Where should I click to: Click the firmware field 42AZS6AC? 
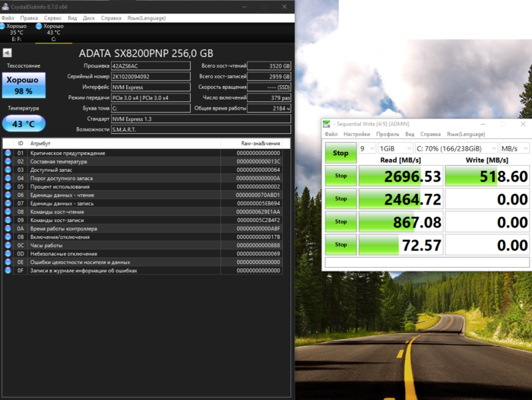click(x=150, y=66)
